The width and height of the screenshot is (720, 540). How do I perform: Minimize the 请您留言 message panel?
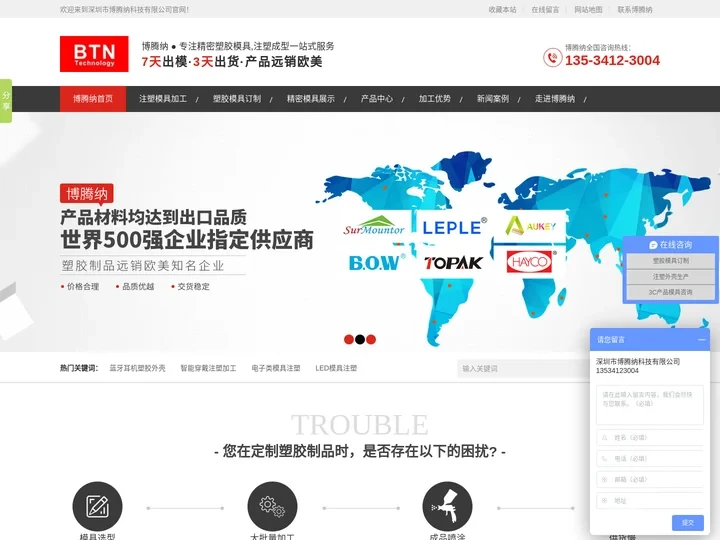pos(701,340)
